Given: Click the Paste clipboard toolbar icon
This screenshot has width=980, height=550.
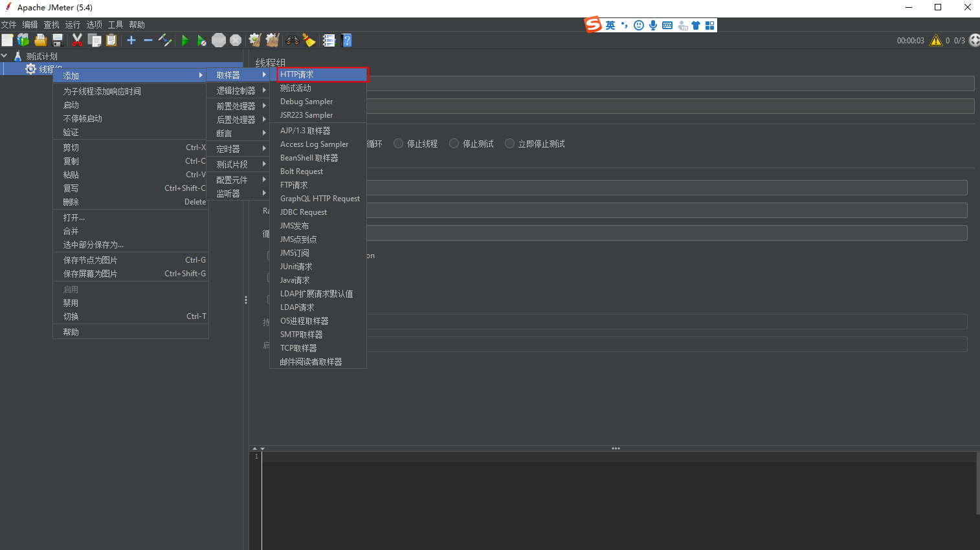Looking at the screenshot, I should pos(111,40).
